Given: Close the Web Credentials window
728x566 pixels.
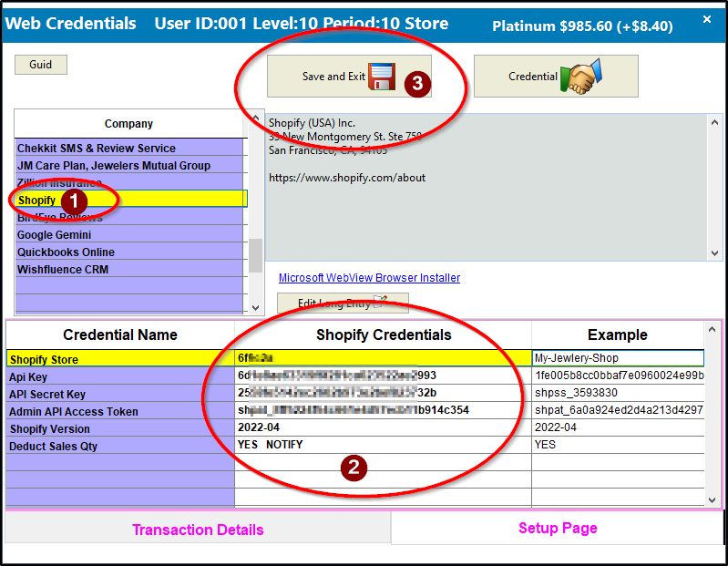Looking at the screenshot, I should 707,19.
